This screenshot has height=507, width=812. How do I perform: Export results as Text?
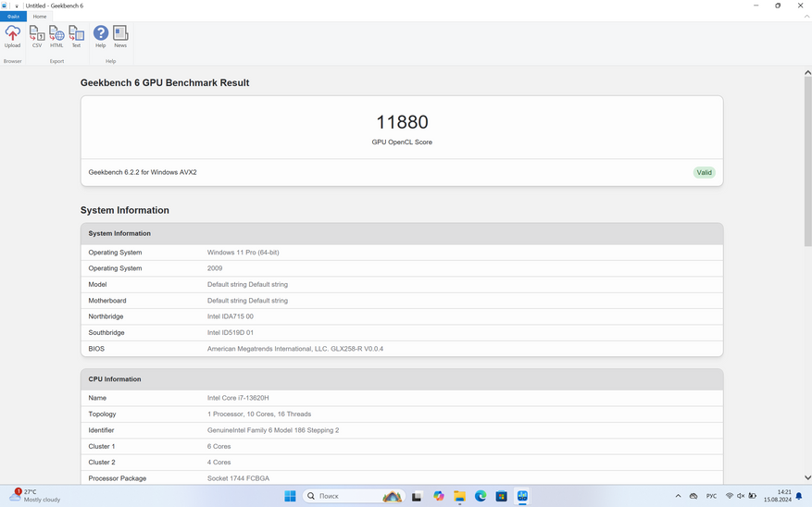coord(76,36)
